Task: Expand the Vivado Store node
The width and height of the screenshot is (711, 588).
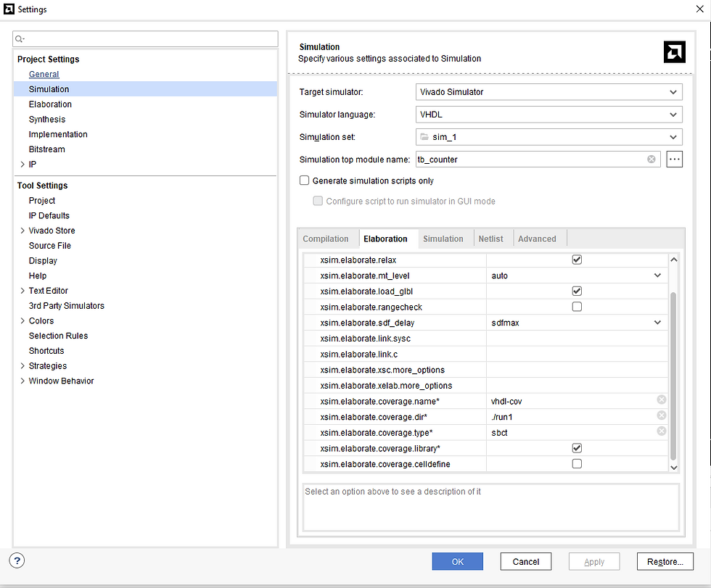Action: 22,230
